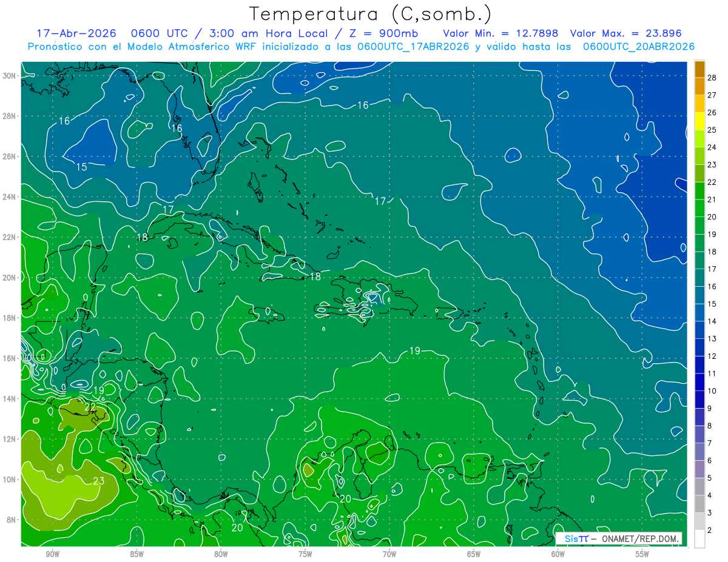The width and height of the screenshot is (728, 562).
Task: Click the 23 contour label near Pacific
Action: pos(99,481)
